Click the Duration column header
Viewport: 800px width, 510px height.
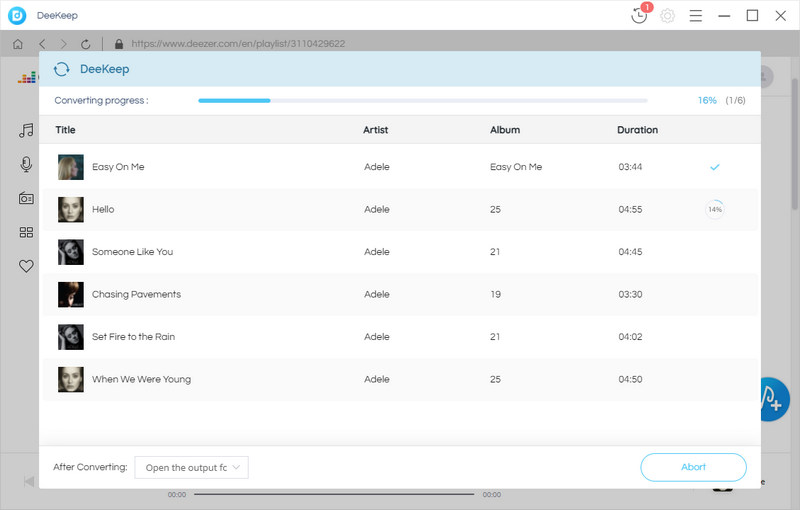tap(637, 130)
